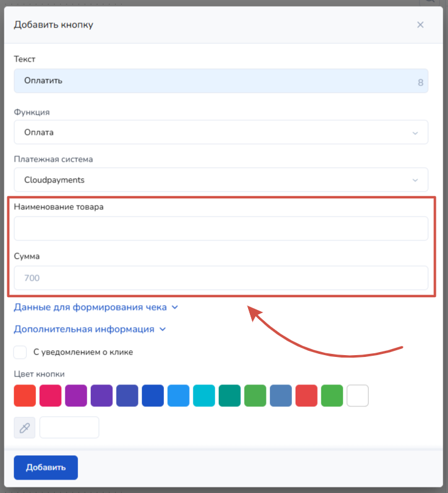
Task: Close the Добавить кнопку dialog
Action: (x=420, y=25)
